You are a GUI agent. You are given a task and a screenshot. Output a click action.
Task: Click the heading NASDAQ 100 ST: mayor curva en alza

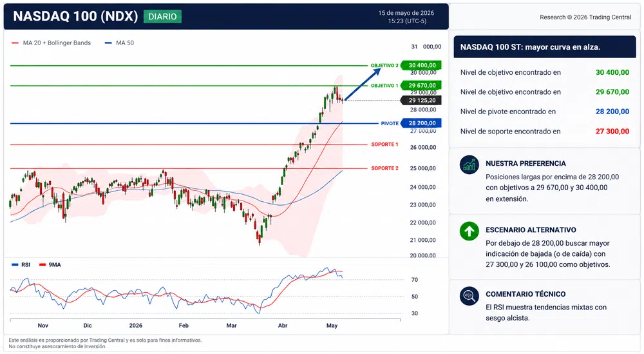point(530,47)
